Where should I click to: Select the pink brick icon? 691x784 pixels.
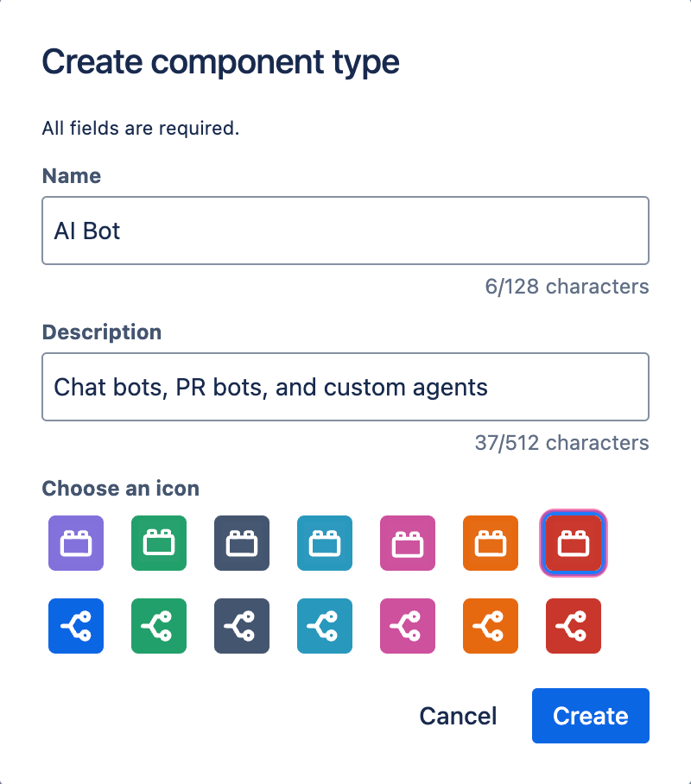click(x=407, y=543)
